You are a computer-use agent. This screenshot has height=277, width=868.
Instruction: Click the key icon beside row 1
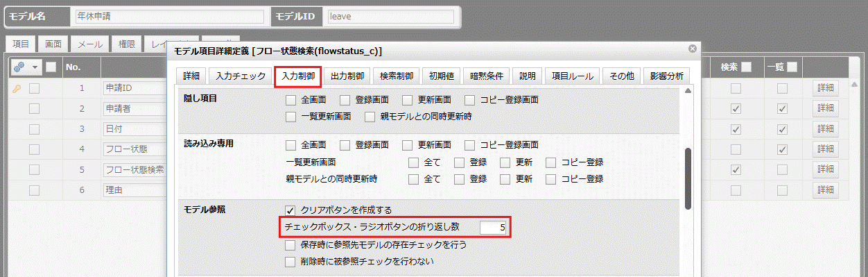pos(17,88)
